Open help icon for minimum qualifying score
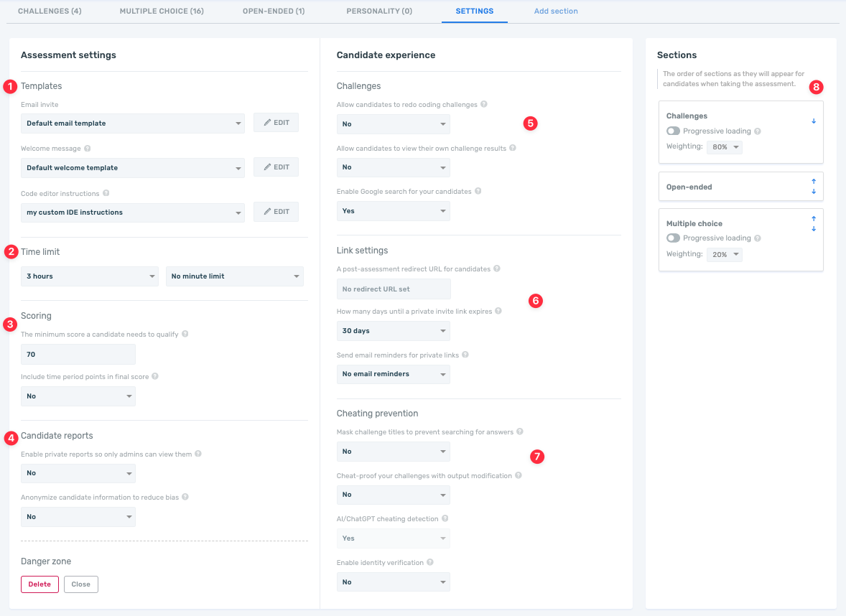This screenshot has width=846, height=616. click(185, 335)
